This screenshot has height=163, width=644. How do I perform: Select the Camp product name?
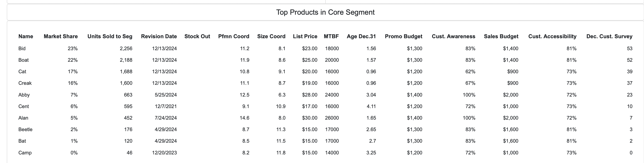[25, 153]
